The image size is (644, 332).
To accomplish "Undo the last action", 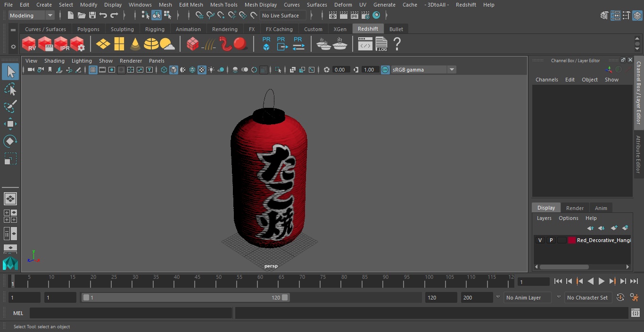I will tap(103, 16).
